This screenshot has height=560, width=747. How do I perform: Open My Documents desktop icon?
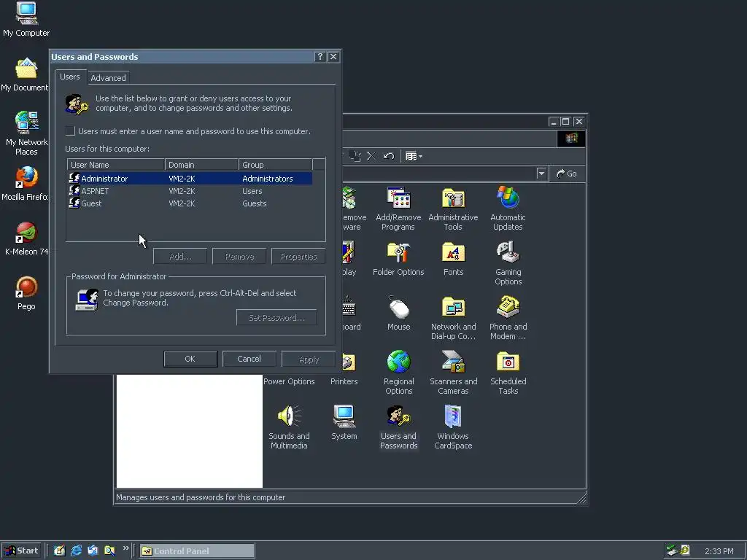click(25, 75)
